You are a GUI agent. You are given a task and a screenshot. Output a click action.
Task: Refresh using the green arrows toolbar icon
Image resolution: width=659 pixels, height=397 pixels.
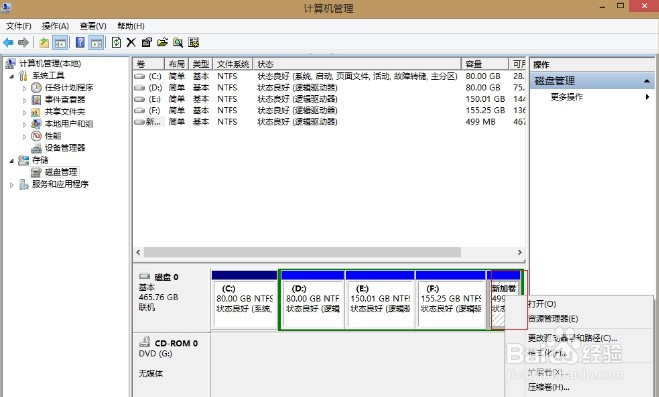pyautogui.click(x=116, y=42)
